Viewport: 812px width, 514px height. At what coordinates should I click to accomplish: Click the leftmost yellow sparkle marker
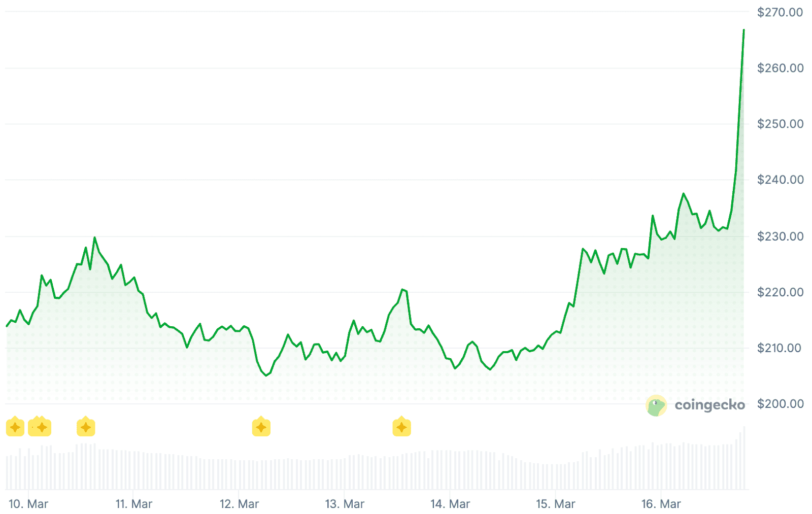[15, 427]
